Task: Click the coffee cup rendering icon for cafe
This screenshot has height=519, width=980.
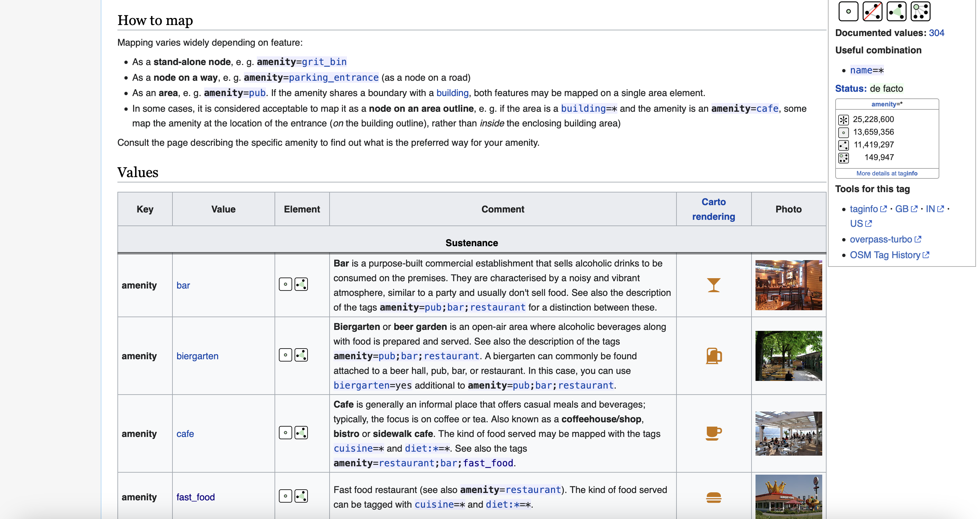Action: 713,433
